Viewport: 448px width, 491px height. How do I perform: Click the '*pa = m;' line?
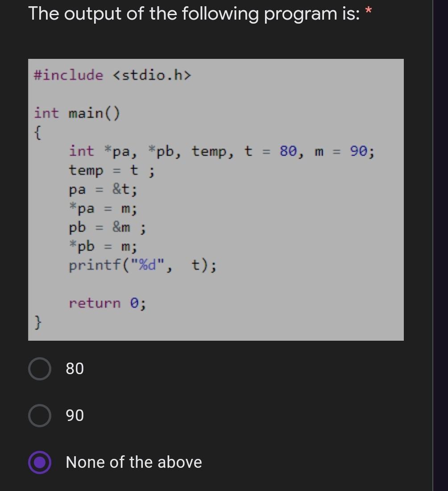coord(103,208)
